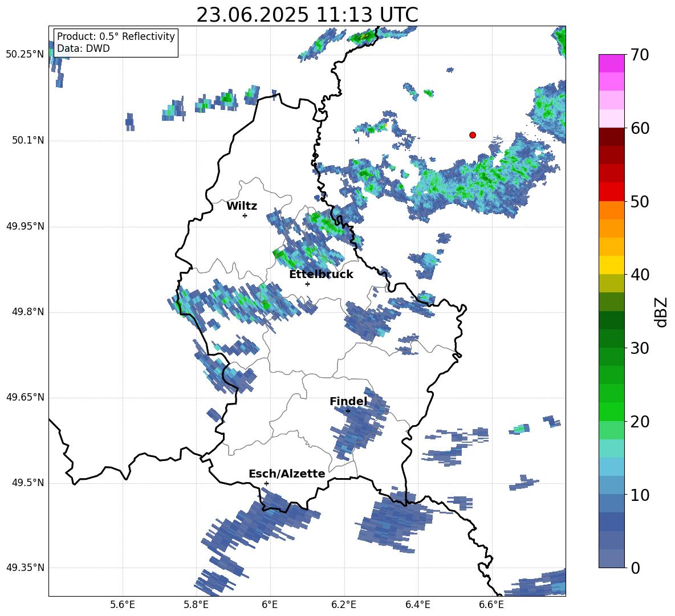
Task: Click the 10 value on the colorbar
Action: (x=640, y=495)
